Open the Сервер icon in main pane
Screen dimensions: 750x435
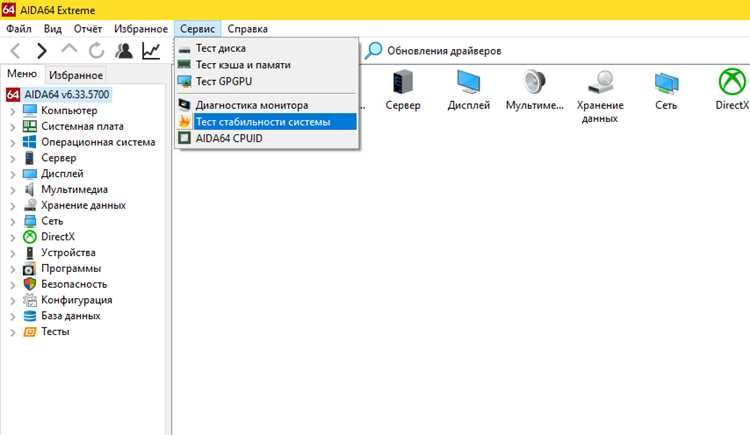click(403, 82)
